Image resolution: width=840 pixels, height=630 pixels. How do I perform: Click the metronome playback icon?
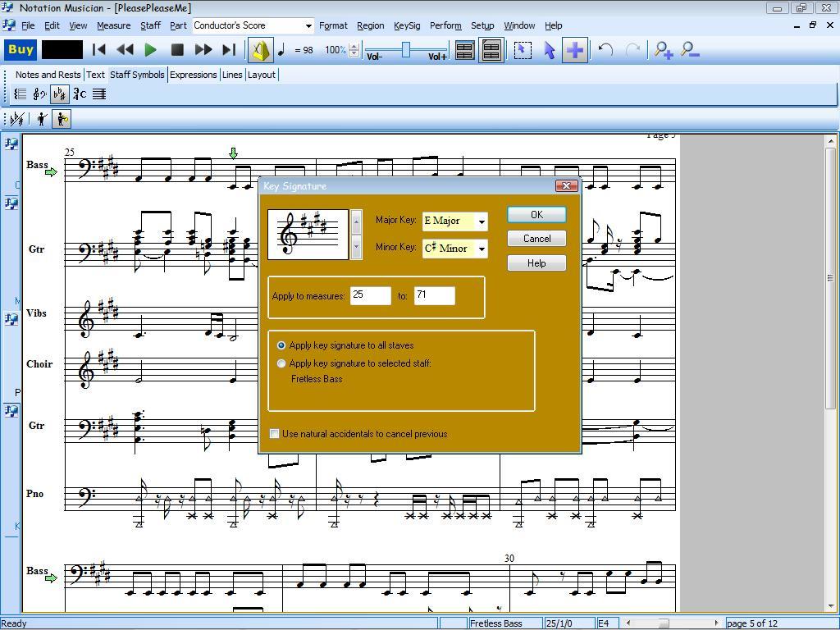[x=261, y=50]
